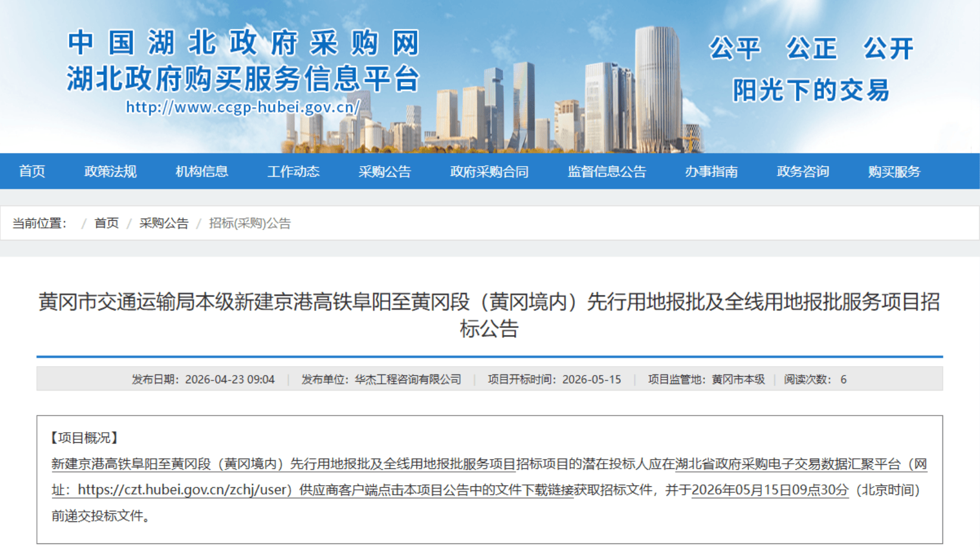Screen dimensions: 980x547
Task: Select 政策法规 in the navigation bar
Action: [110, 171]
